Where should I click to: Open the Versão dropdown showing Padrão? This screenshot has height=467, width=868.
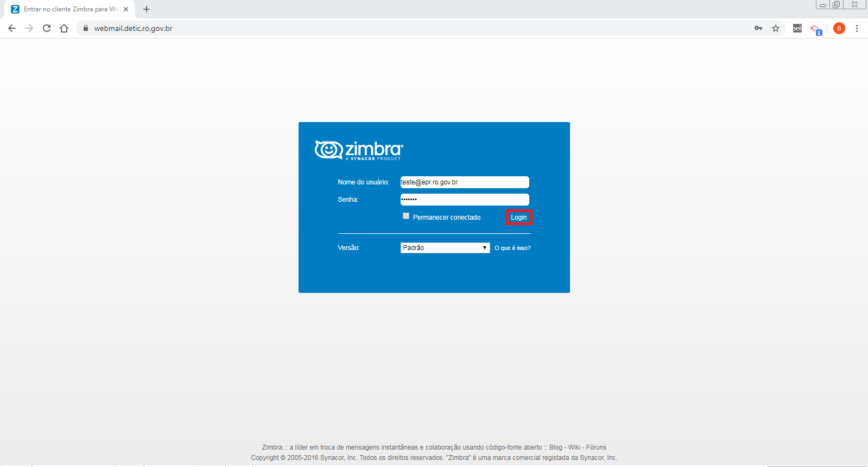(x=445, y=248)
